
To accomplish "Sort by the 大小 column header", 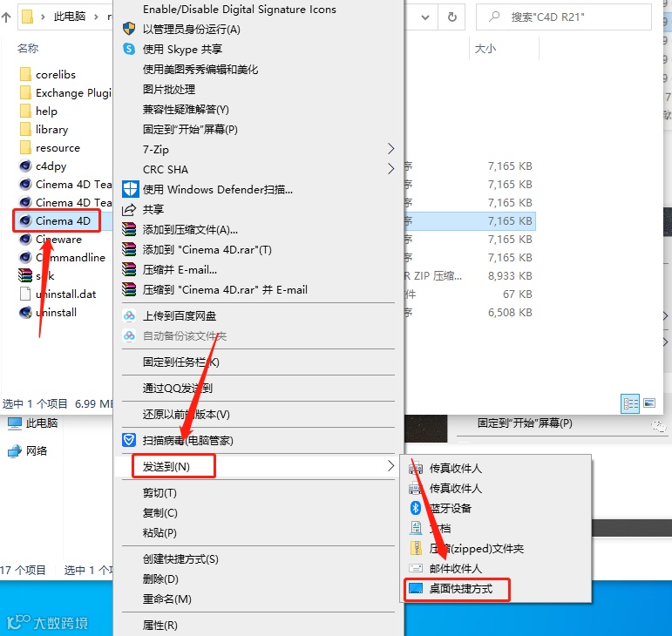I will tap(485, 49).
